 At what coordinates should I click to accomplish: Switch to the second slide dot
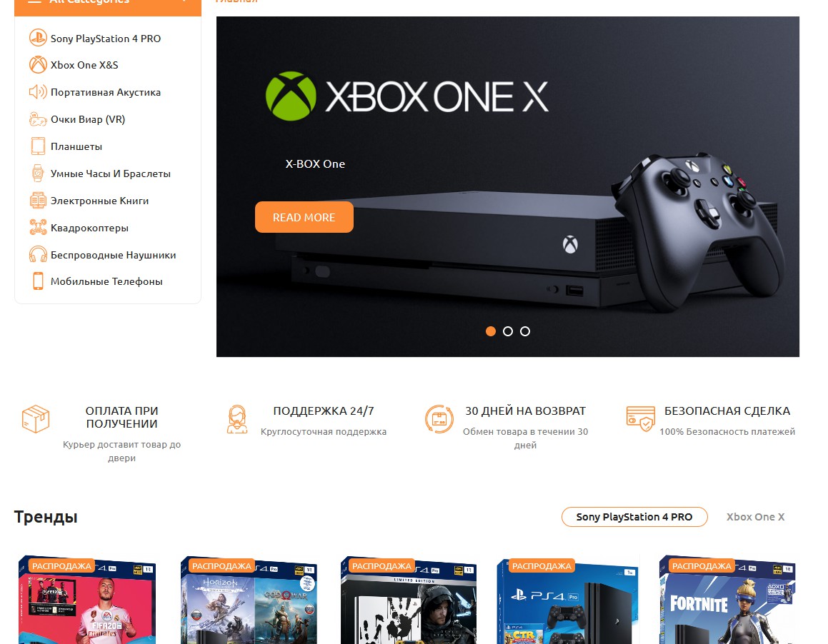[508, 331]
